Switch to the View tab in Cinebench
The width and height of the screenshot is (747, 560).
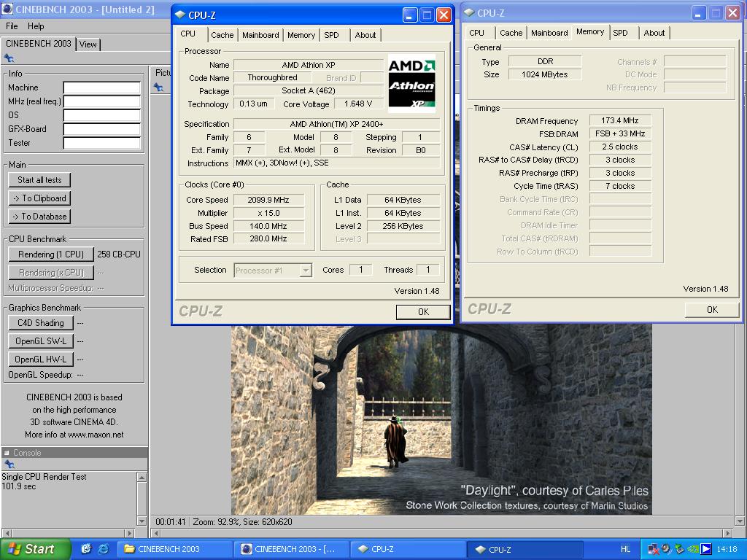[x=88, y=44]
